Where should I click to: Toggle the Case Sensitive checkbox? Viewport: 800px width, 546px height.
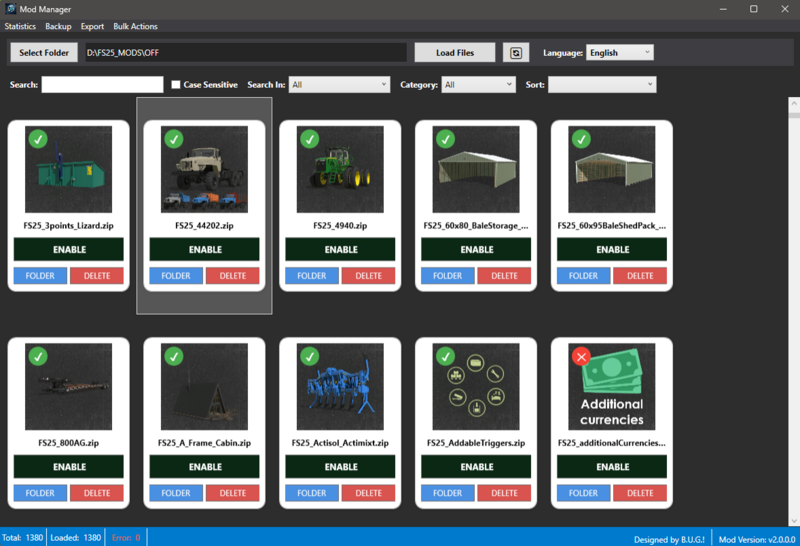[x=176, y=85]
